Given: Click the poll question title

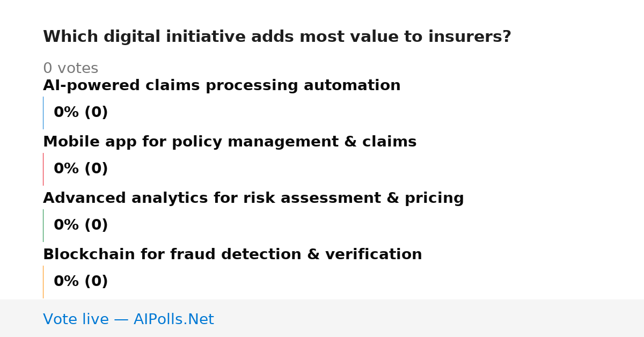Looking at the screenshot, I should click(x=277, y=37).
